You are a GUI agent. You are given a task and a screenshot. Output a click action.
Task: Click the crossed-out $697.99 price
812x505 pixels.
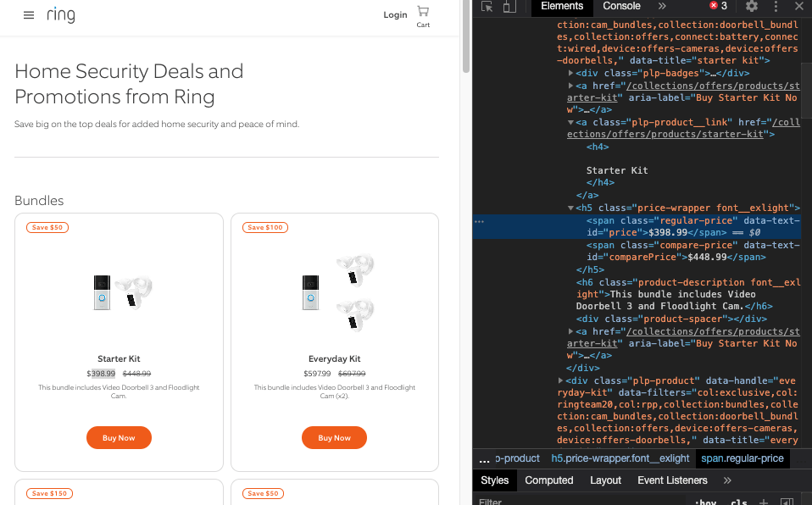[x=352, y=374]
